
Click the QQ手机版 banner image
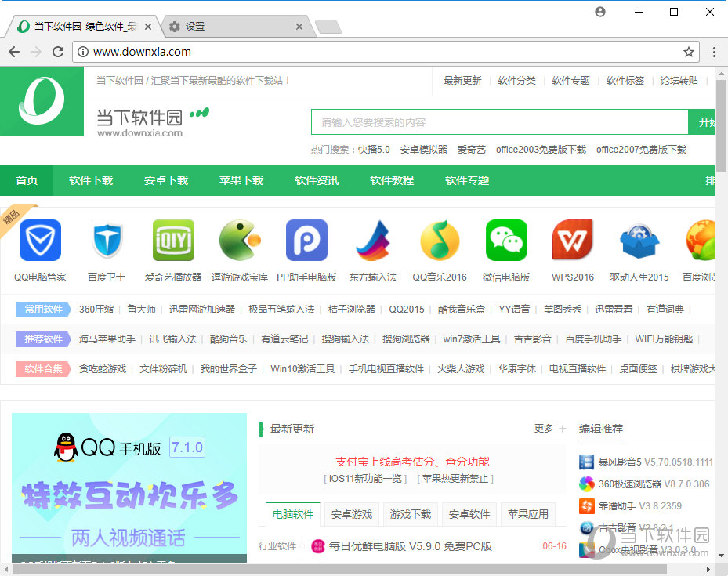(129, 486)
